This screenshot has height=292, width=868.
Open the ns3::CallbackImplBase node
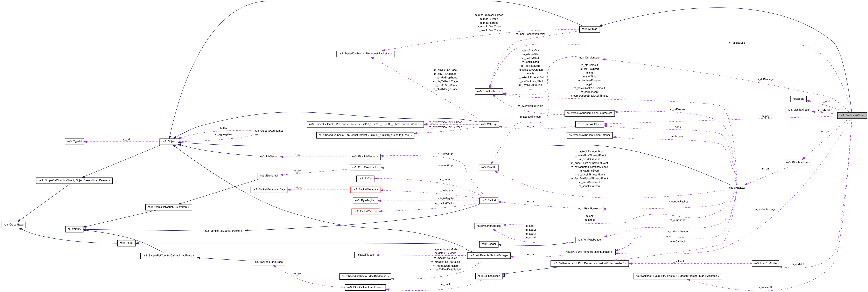coord(269,262)
